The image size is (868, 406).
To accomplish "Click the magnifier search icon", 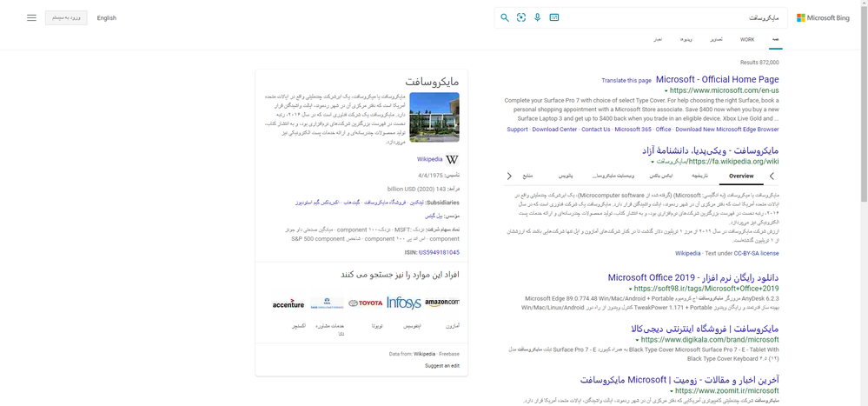I will point(504,17).
